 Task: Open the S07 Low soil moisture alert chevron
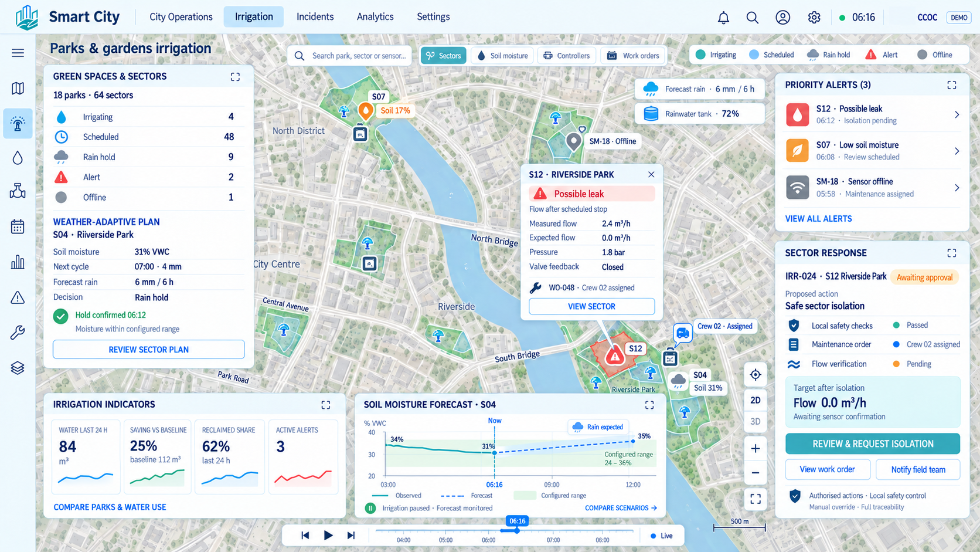pos(957,151)
